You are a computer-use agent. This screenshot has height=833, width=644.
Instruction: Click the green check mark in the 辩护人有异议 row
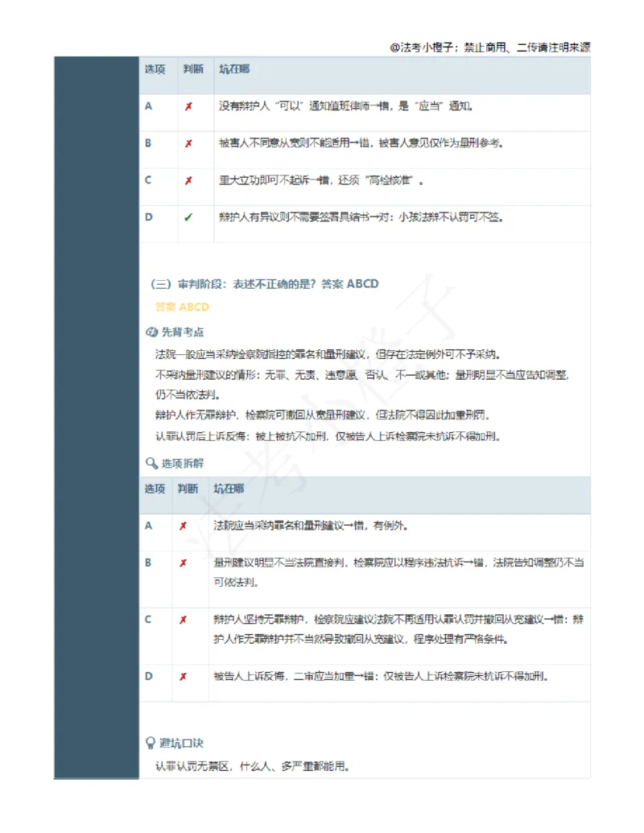[x=188, y=217]
